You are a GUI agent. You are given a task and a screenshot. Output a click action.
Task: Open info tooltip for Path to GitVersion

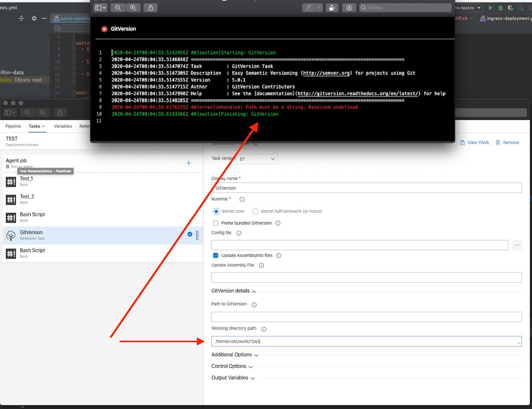[254, 305]
